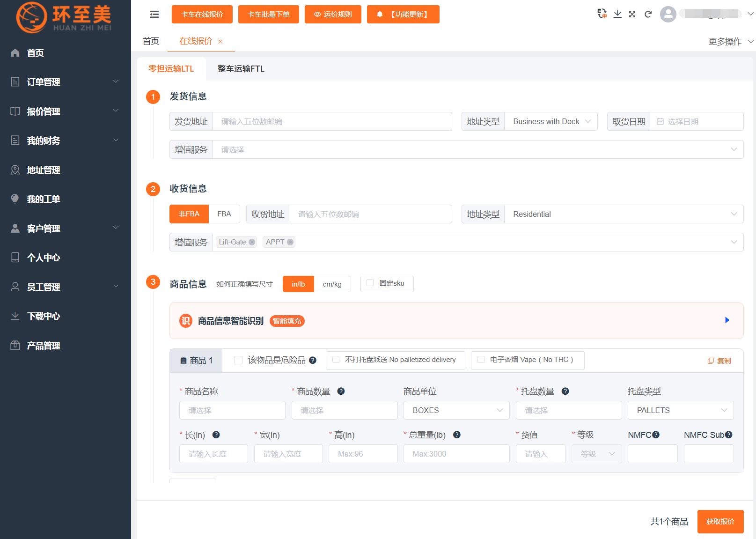This screenshot has height=539, width=756.
Task: Open the 运价规则 button
Action: click(333, 15)
